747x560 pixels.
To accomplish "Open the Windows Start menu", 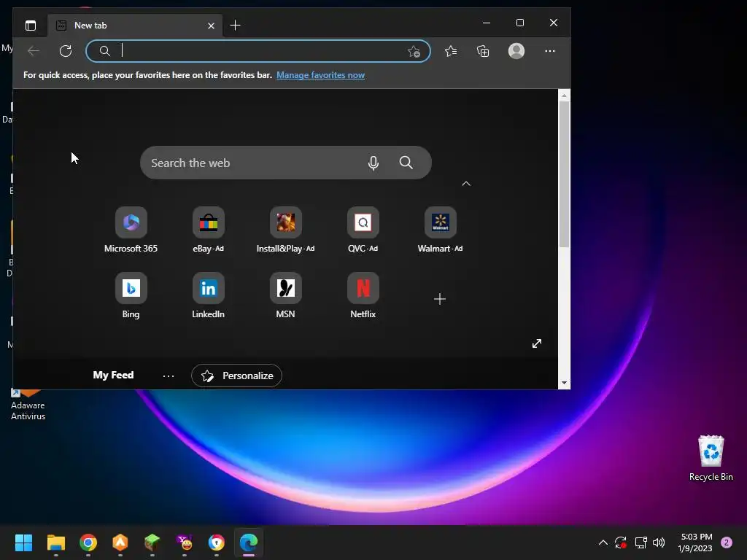I will 23,542.
